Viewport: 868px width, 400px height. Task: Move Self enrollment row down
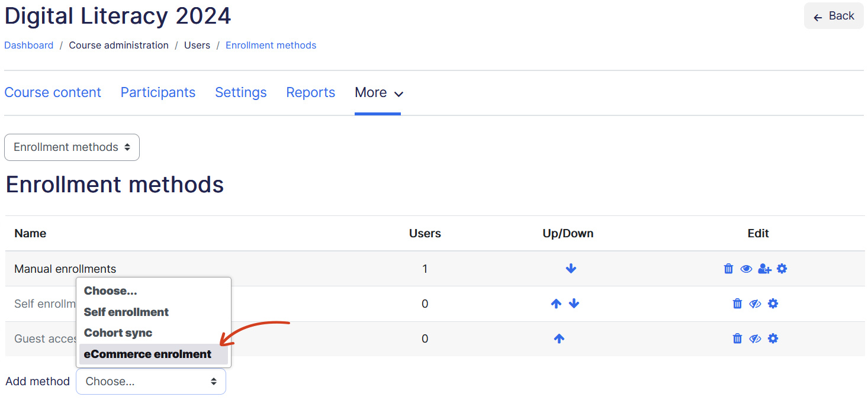(574, 304)
